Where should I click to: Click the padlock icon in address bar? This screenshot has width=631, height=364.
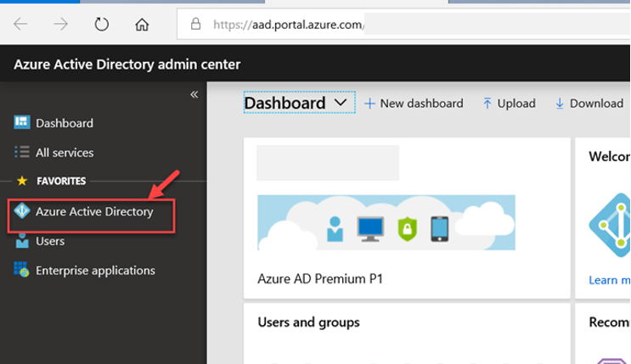195,24
